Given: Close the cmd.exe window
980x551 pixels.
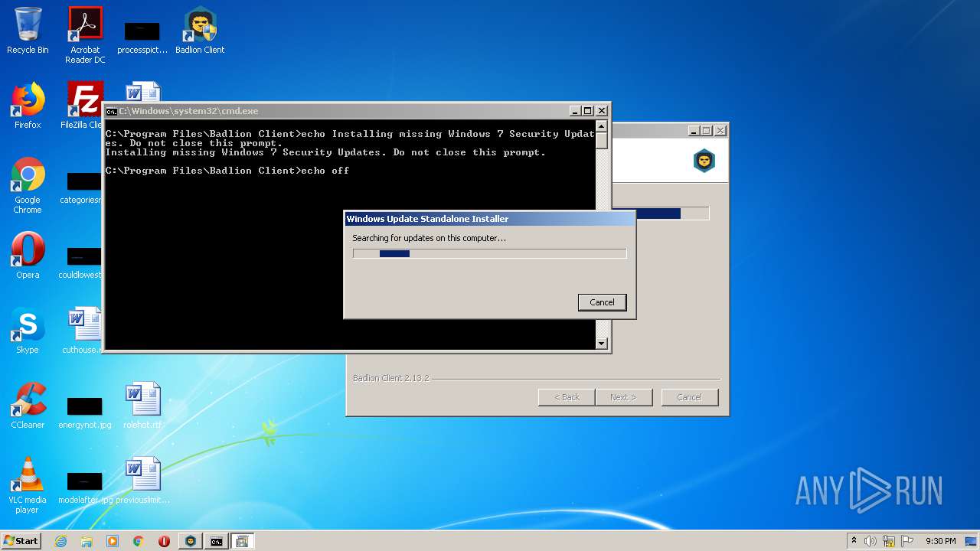Looking at the screenshot, I should tap(602, 111).
